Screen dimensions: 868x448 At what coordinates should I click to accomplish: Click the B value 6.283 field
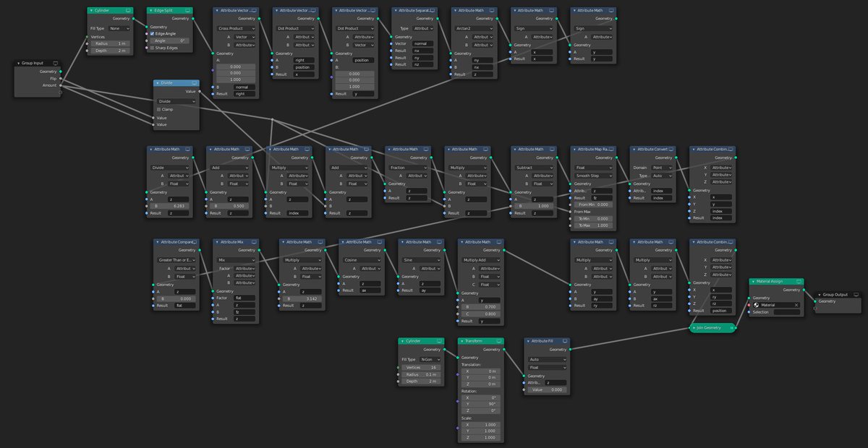point(169,206)
